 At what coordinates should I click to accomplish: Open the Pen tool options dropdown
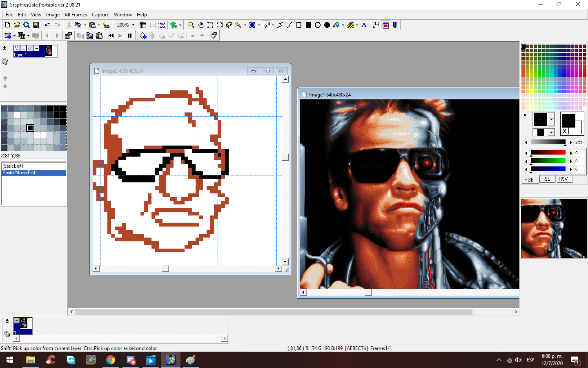click(x=273, y=25)
